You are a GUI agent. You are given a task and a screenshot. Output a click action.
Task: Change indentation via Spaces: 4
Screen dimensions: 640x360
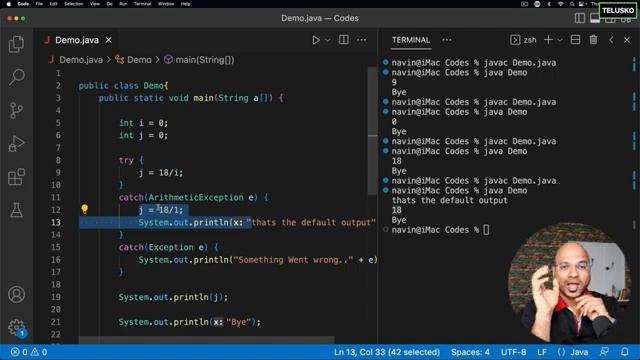[470, 352]
